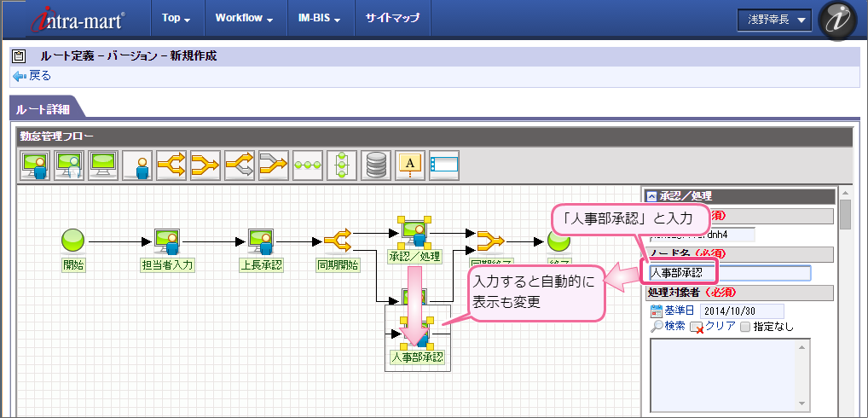
Task: Toggle the 指定なし checkbox
Action: 744,327
